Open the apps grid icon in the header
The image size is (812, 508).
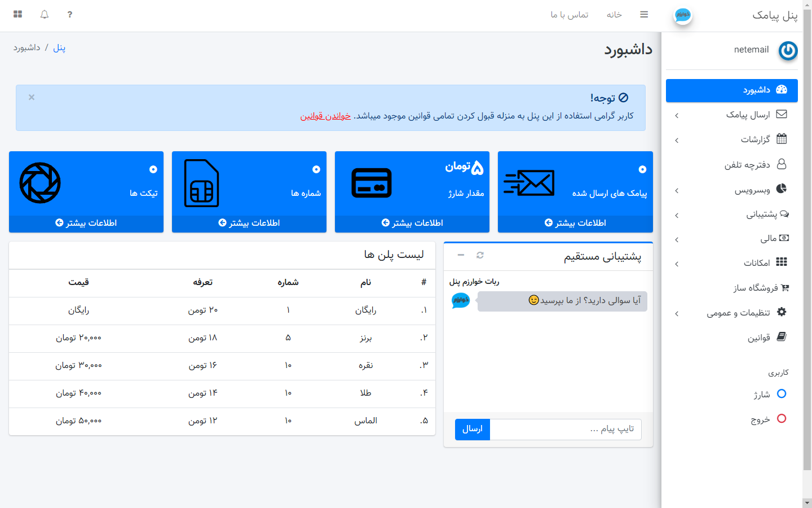click(18, 15)
